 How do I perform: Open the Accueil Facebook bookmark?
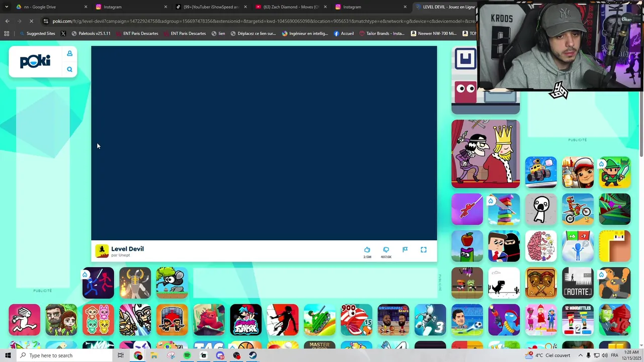(x=344, y=34)
